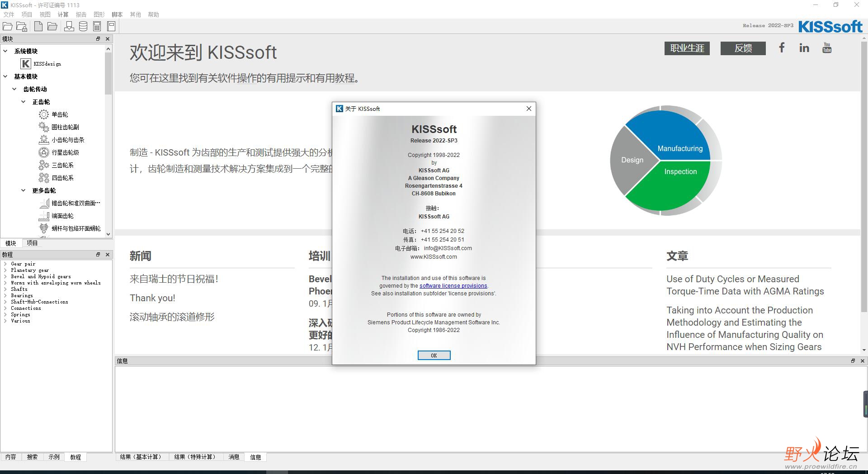Click the open project folder toolbar icon
868x474 pixels.
[8, 26]
